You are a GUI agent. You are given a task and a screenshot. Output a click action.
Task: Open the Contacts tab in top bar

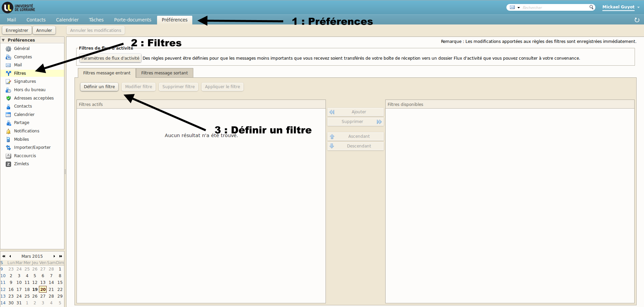36,20
